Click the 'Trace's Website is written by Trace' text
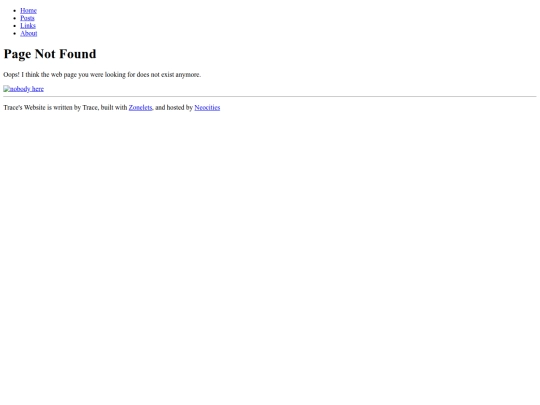540x405 pixels. pos(51,107)
